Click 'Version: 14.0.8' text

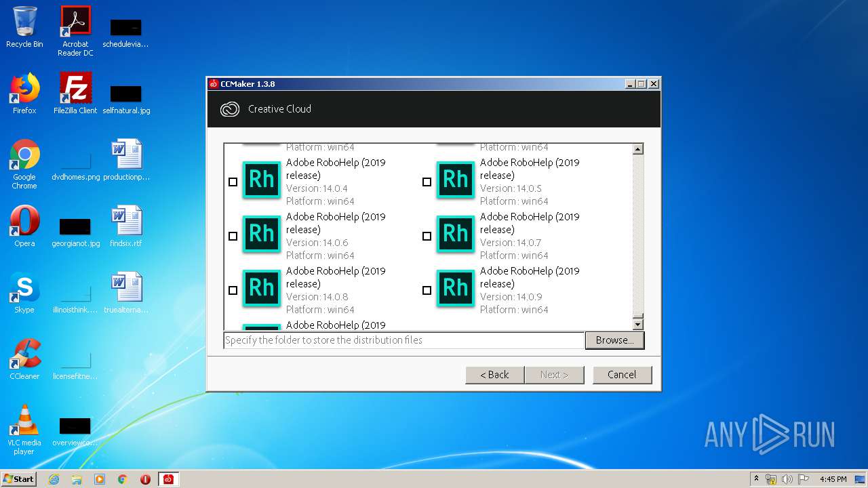tap(317, 297)
